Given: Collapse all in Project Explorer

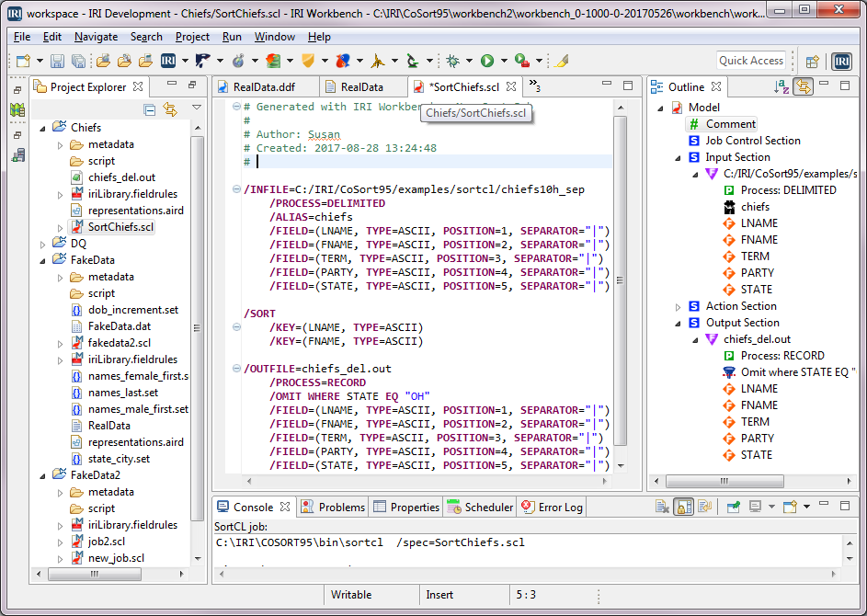Looking at the screenshot, I should coord(149,109).
